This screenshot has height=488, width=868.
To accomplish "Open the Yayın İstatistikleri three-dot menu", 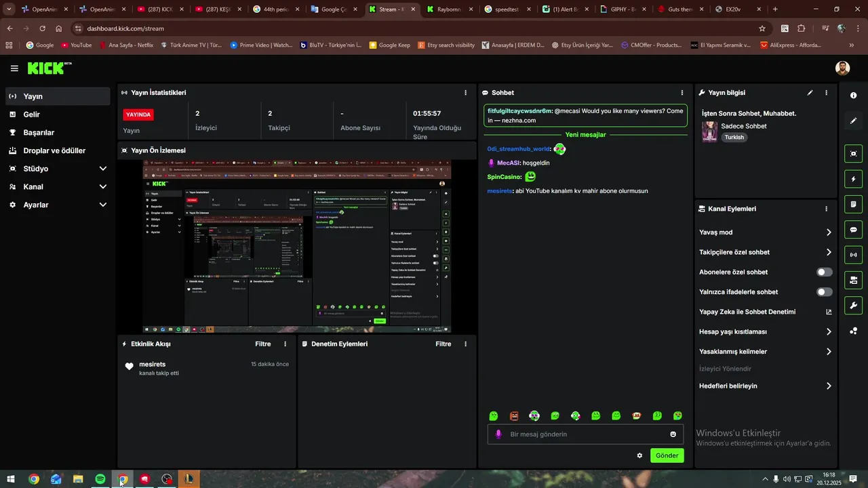I will (x=465, y=93).
